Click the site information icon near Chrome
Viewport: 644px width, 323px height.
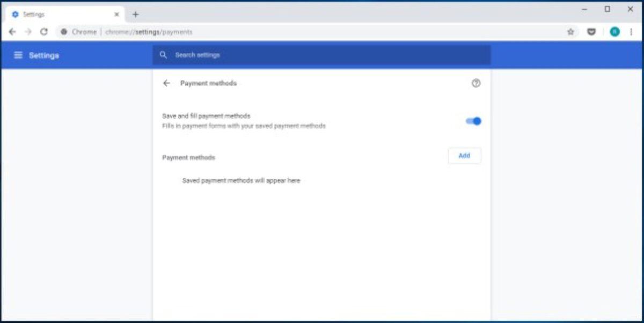pyautogui.click(x=64, y=32)
